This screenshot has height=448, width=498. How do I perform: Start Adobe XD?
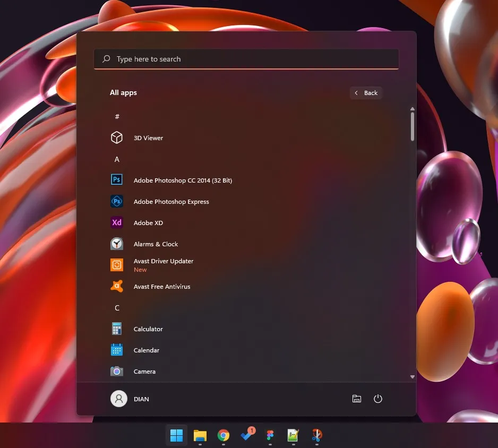pos(148,222)
